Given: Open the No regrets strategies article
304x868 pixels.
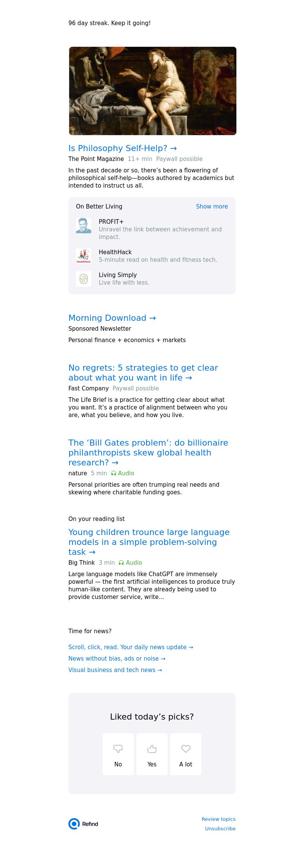Looking at the screenshot, I should pos(143,373).
